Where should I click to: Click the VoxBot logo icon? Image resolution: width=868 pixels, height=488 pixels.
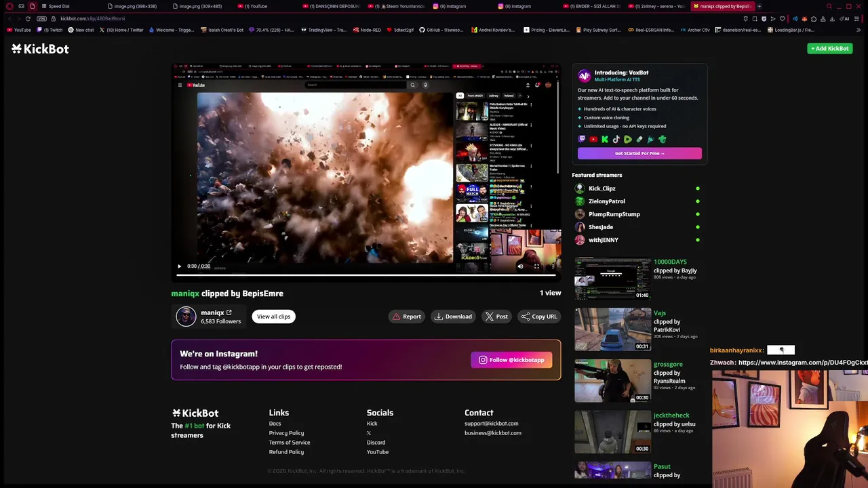point(585,76)
